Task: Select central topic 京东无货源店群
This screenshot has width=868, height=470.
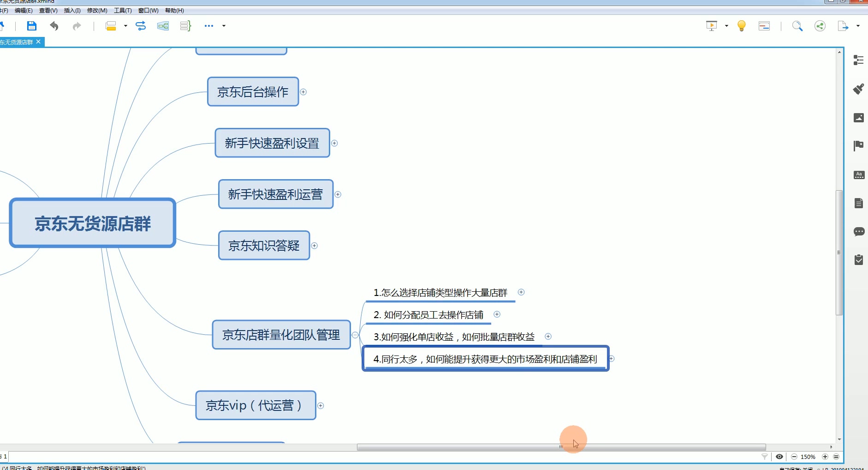Action: click(92, 223)
